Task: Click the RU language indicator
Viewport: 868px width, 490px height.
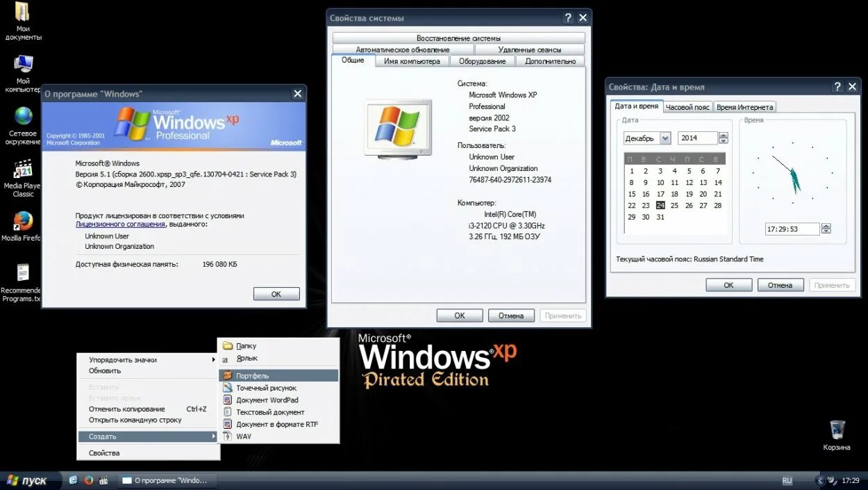Action: coord(787,480)
